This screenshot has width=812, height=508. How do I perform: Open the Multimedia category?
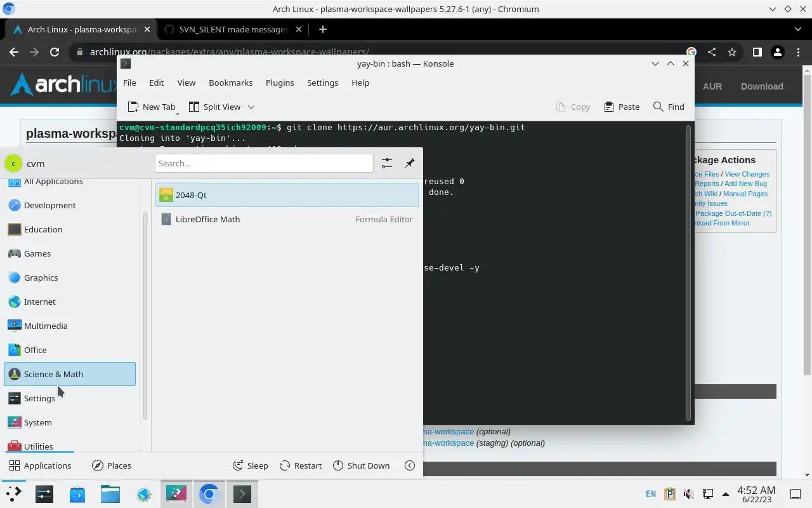(70, 326)
